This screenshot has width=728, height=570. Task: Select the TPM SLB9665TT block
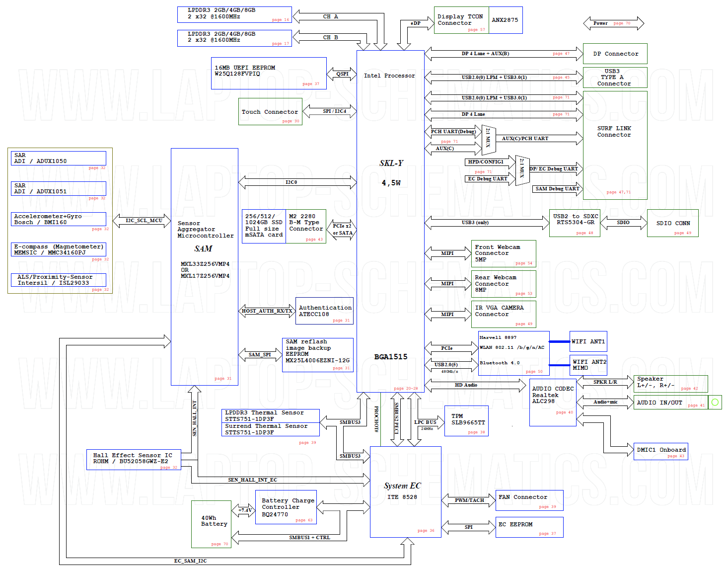(466, 421)
